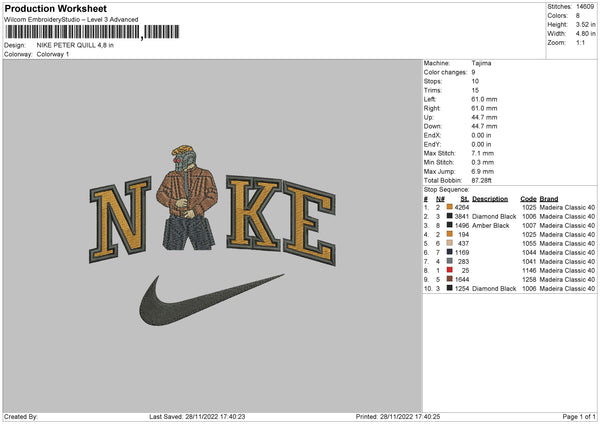This screenshot has height=424, width=600.
Task: Click thread code '1044'
Action: coord(529,253)
